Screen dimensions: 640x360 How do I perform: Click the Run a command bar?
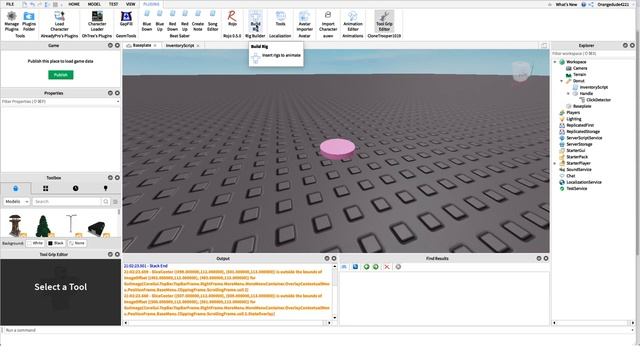[318, 330]
